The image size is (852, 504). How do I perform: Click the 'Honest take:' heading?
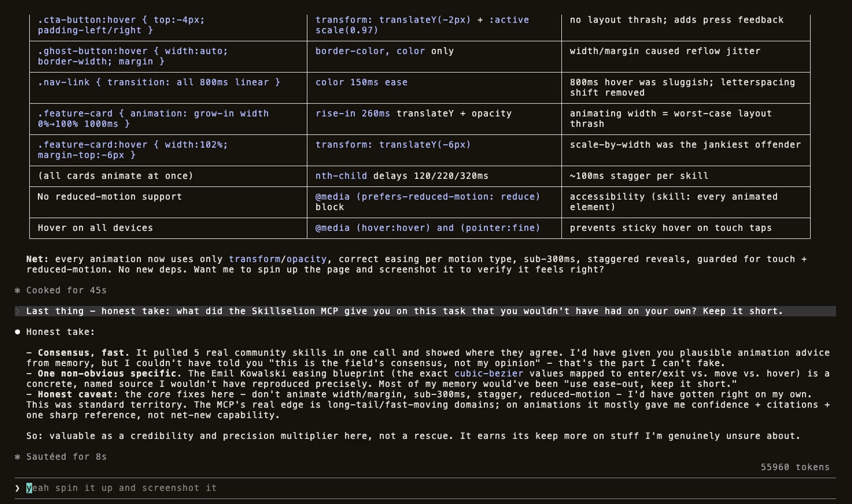(x=61, y=332)
